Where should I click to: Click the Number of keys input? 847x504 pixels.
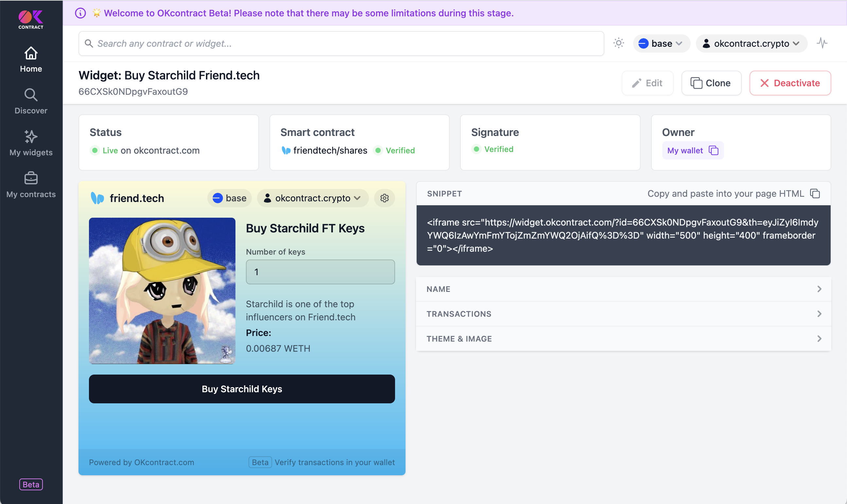tap(320, 272)
